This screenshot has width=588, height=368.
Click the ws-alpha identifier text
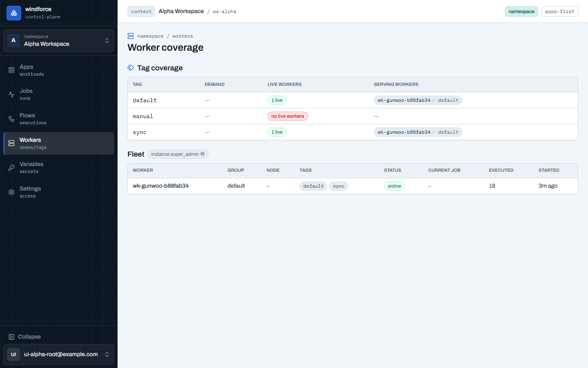tap(225, 11)
